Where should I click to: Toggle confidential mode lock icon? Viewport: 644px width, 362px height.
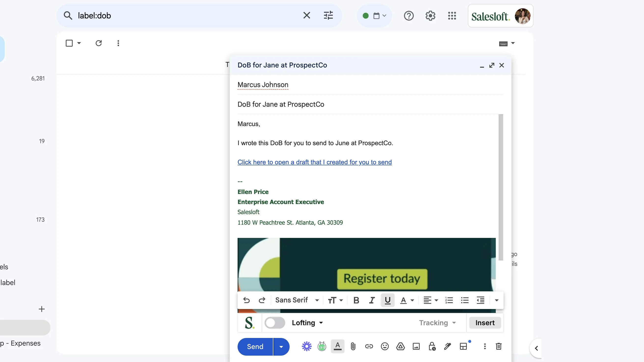tap(432, 347)
